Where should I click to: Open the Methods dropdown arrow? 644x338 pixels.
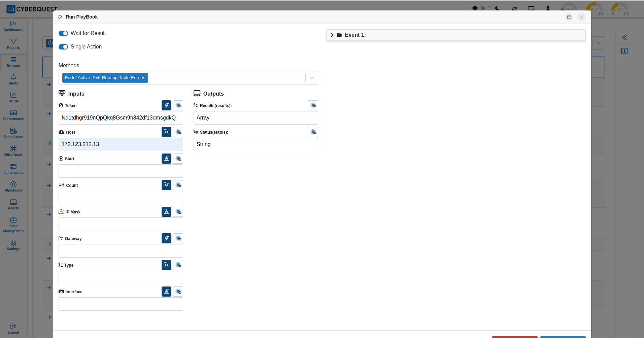(x=312, y=78)
